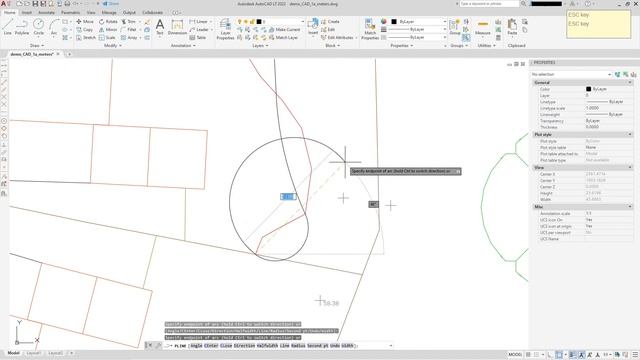Open the View ribbon tab
The width and height of the screenshot is (640, 360).
point(91,13)
